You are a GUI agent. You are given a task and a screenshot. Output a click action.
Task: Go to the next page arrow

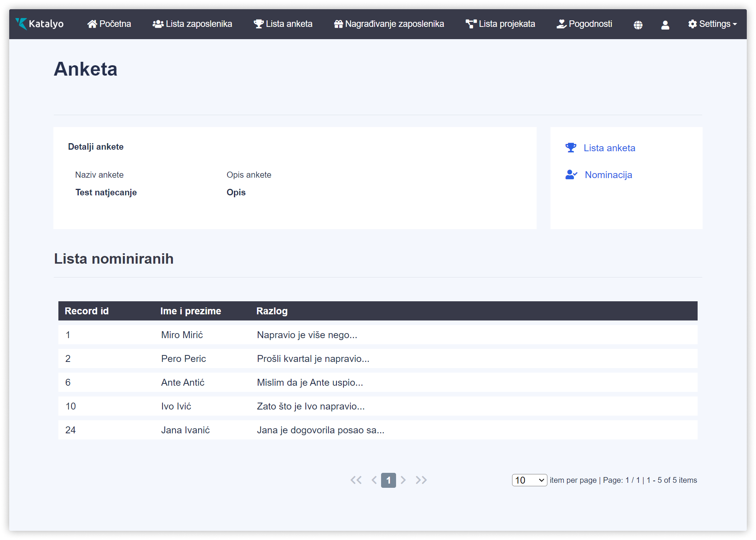[403, 480]
